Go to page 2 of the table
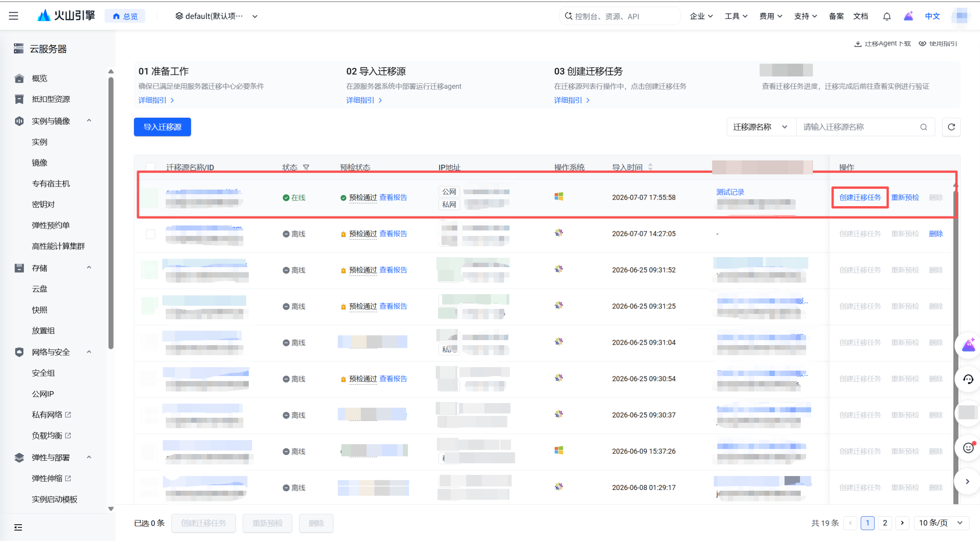The image size is (980, 549). pyautogui.click(x=885, y=523)
